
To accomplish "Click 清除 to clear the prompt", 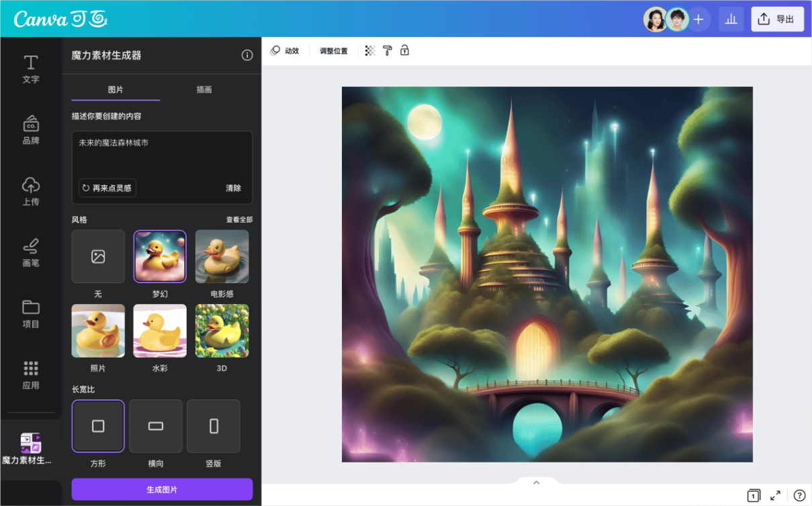I will click(x=233, y=188).
